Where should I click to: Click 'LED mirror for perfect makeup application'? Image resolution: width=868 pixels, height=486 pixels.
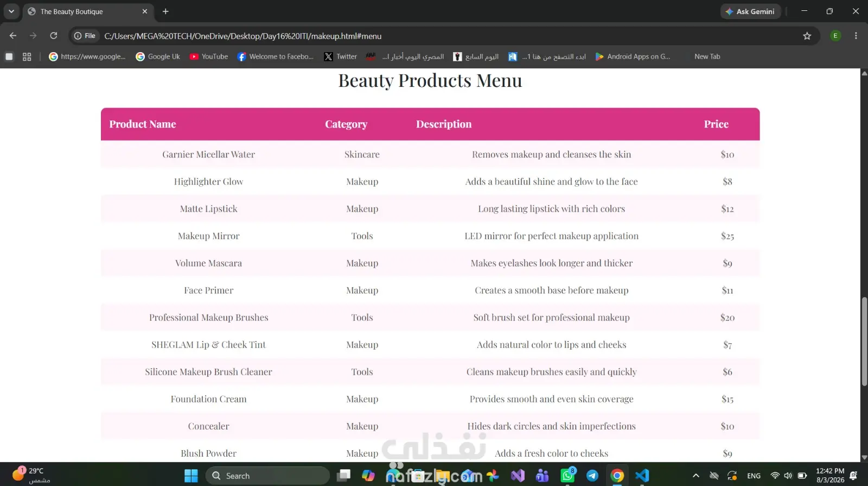[552, 236]
